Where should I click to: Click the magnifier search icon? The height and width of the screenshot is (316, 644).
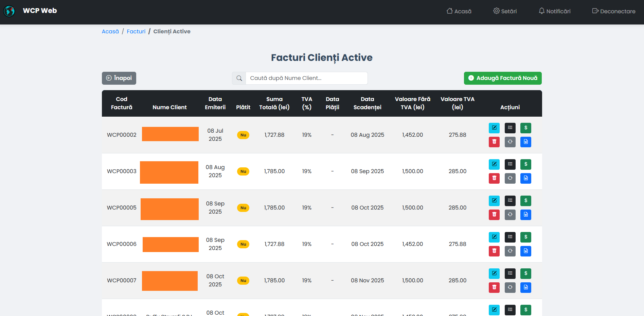click(239, 78)
